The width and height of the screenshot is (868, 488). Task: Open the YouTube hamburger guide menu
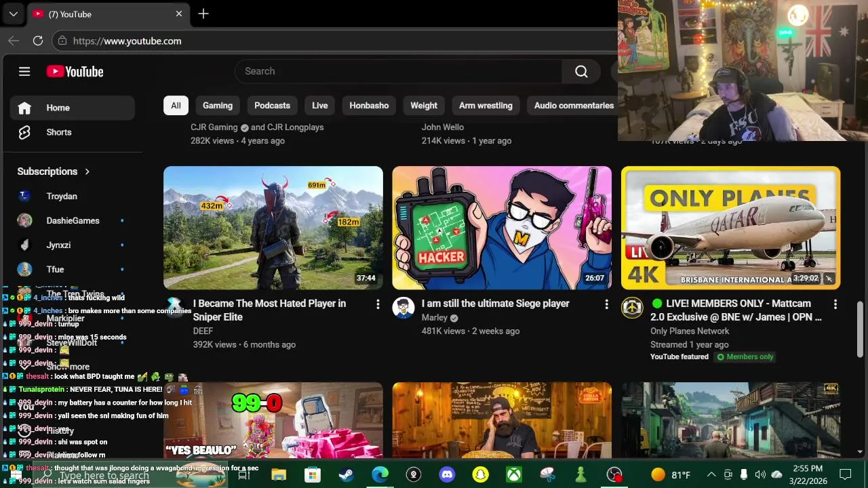(x=24, y=71)
